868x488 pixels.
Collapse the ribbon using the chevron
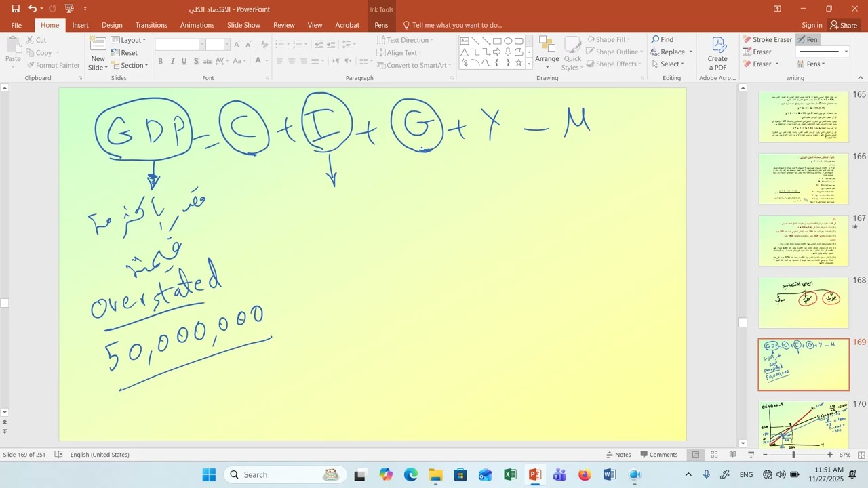pyautogui.click(x=859, y=78)
